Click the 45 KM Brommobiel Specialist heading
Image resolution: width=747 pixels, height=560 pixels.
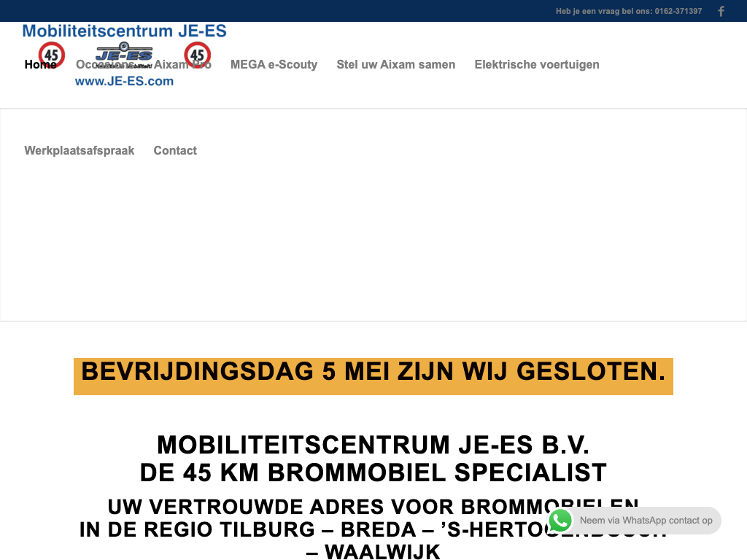373,472
